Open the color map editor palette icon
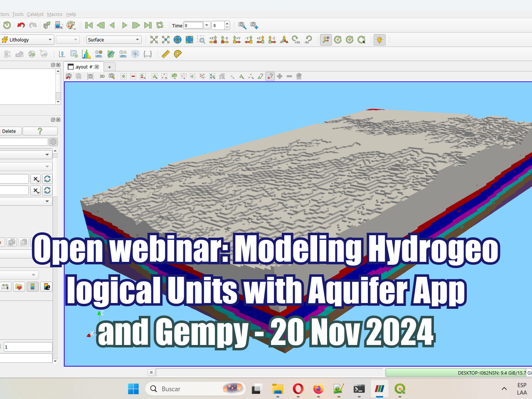 pos(70,25)
